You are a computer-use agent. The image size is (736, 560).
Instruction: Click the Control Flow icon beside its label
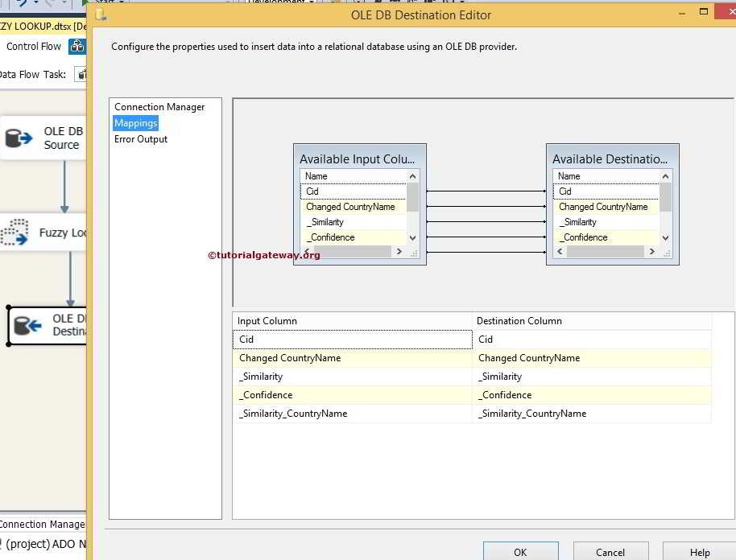click(x=77, y=46)
